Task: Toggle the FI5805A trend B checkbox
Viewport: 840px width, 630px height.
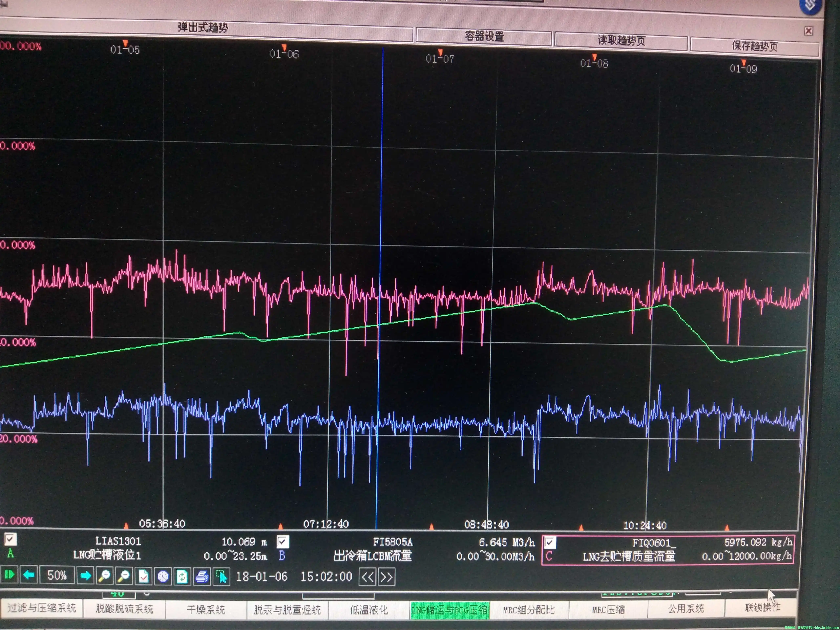Action: pos(282,542)
